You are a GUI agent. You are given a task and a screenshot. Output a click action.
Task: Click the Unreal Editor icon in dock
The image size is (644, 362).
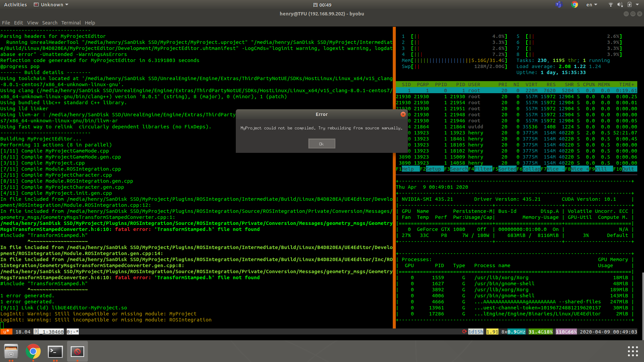pos(77,351)
